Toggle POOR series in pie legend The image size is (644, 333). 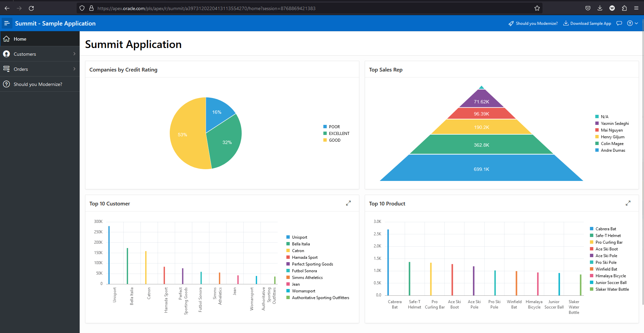pyautogui.click(x=334, y=127)
